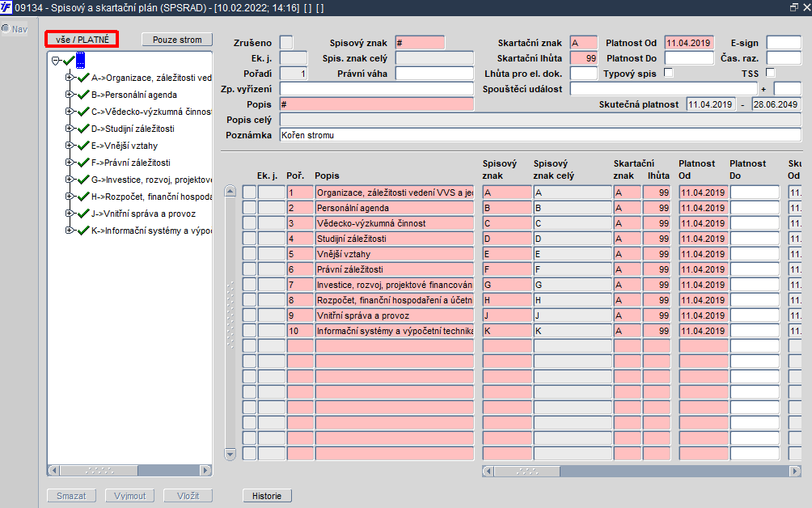
Task: Toggle the Zrušeno checkbox
Action: pyautogui.click(x=286, y=43)
